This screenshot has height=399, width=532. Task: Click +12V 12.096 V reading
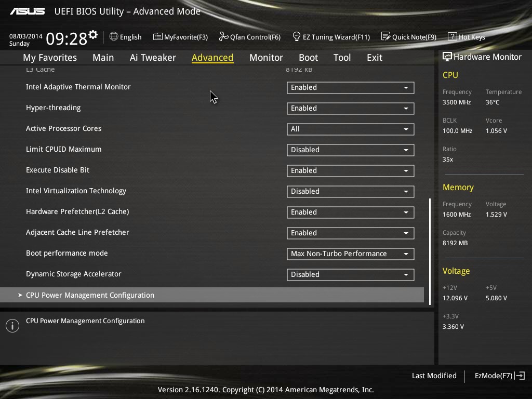455,298
